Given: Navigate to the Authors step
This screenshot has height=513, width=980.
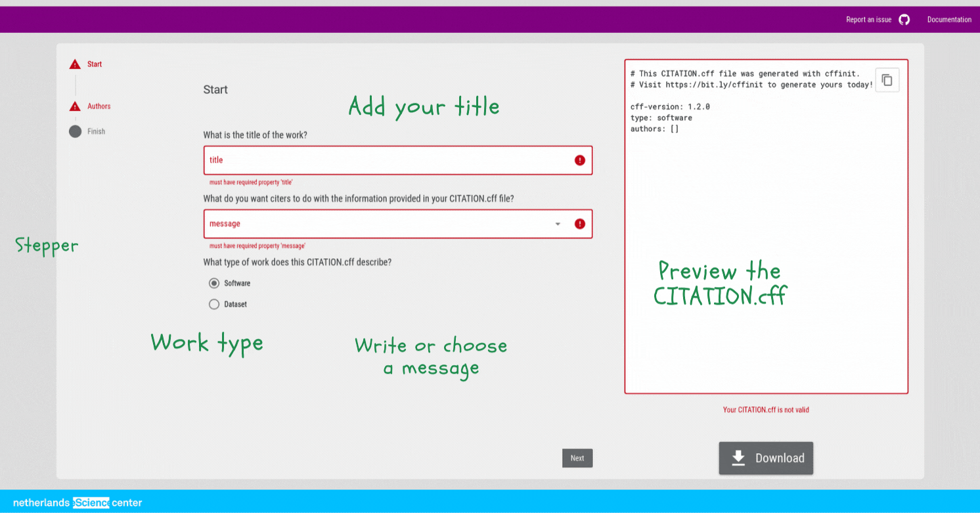Looking at the screenshot, I should [x=98, y=105].
